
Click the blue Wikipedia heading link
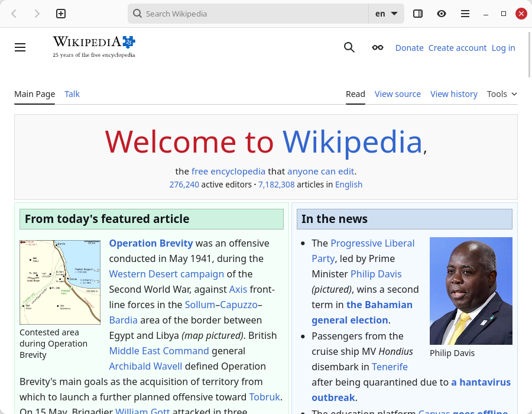coord(352,142)
